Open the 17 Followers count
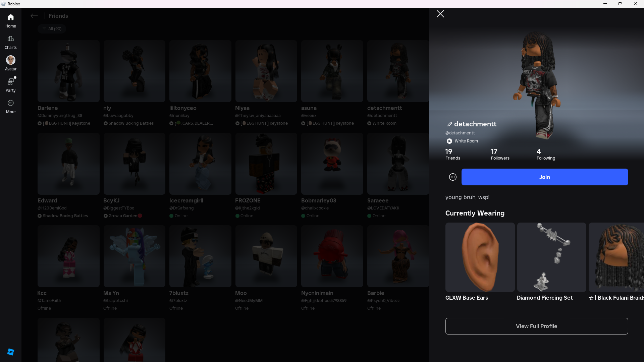Viewport: 644px width, 362px height. [500, 154]
